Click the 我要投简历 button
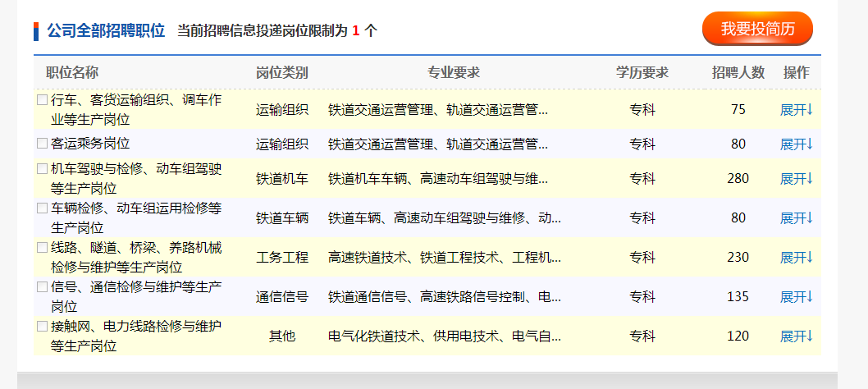This screenshot has height=389, width=868. coord(756,30)
